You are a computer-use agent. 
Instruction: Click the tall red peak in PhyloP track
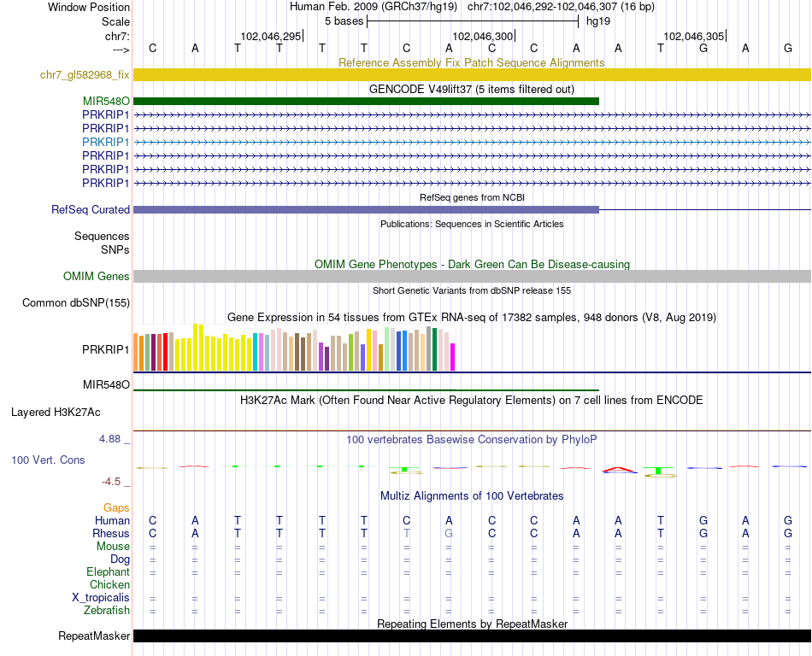tap(618, 469)
